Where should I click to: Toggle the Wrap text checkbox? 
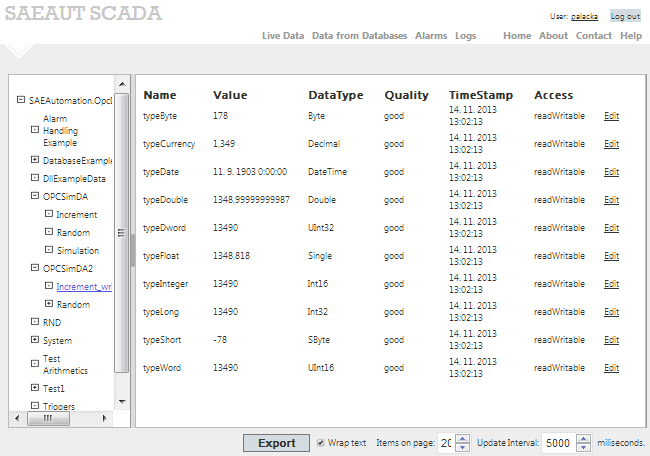(x=320, y=442)
